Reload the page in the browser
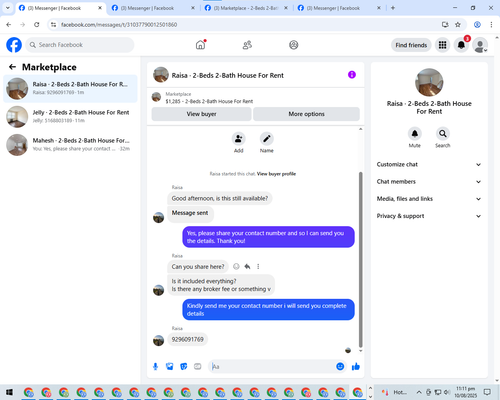 tap(37, 24)
